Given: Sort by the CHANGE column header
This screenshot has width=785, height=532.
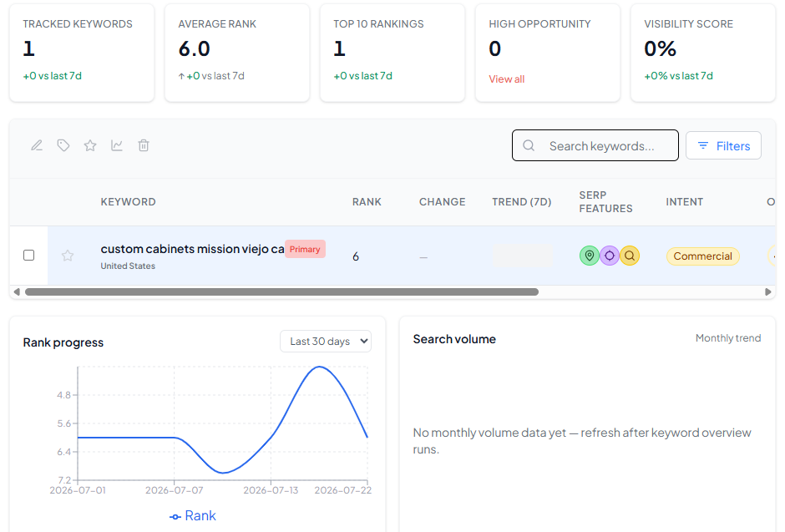Looking at the screenshot, I should (x=442, y=201).
